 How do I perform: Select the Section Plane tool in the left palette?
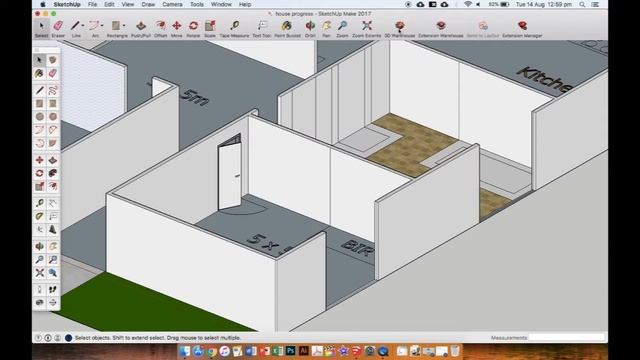[x=53, y=302]
